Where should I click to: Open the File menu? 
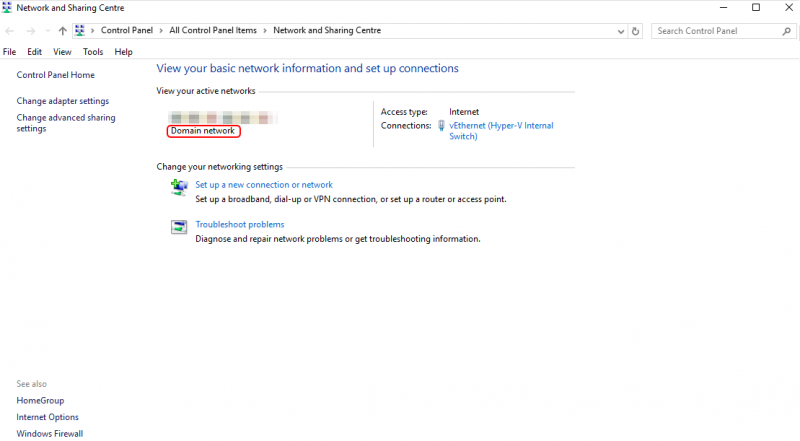[x=9, y=52]
